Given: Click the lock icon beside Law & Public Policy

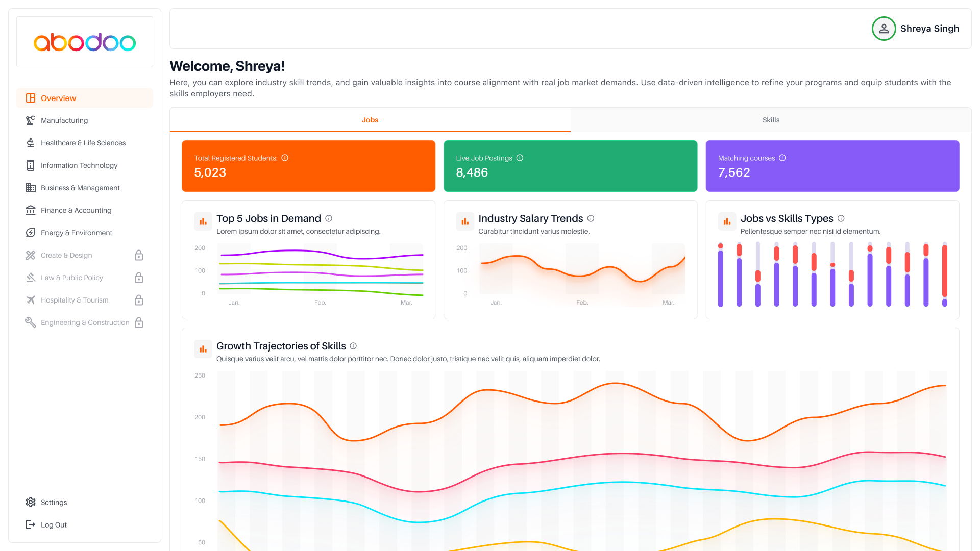Looking at the screenshot, I should click(x=139, y=278).
